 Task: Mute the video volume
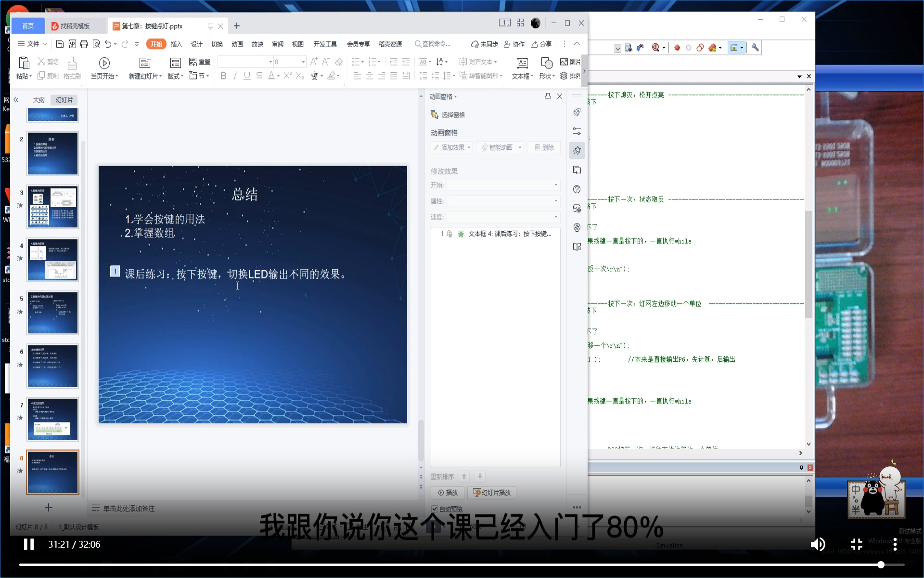click(817, 544)
